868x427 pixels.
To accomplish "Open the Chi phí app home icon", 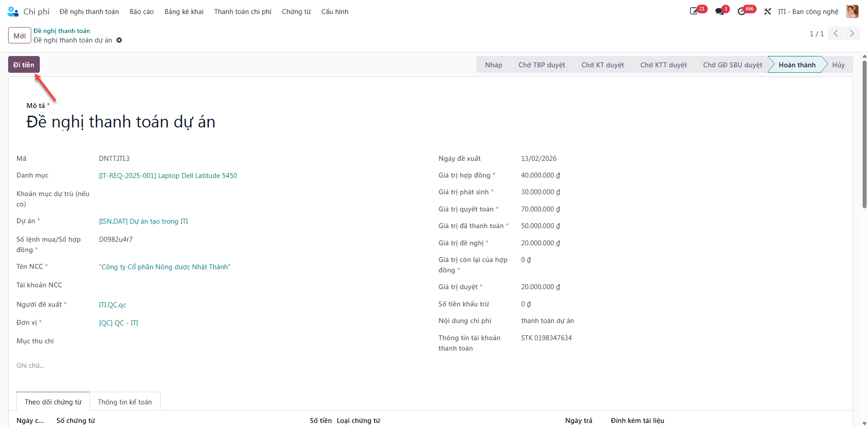I will 13,12.
